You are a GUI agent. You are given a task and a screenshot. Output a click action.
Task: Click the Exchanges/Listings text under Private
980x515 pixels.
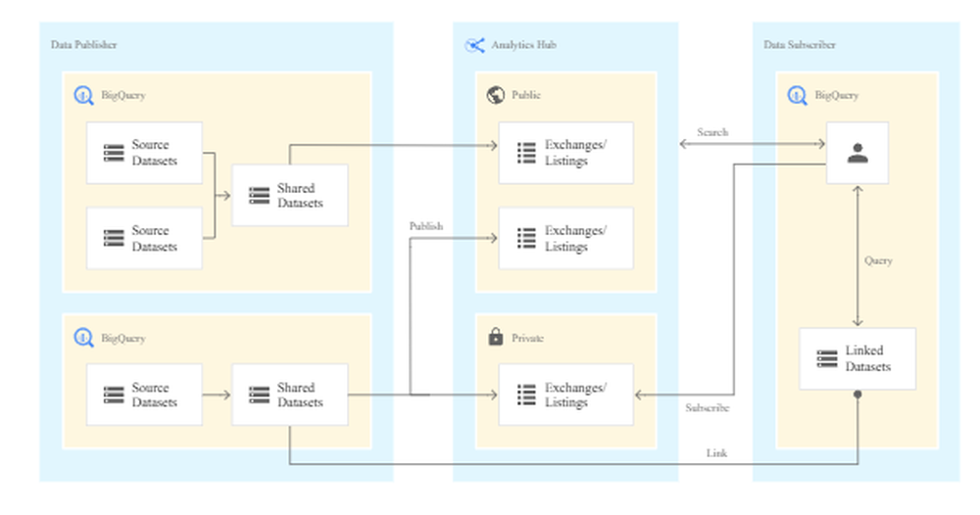pos(575,395)
